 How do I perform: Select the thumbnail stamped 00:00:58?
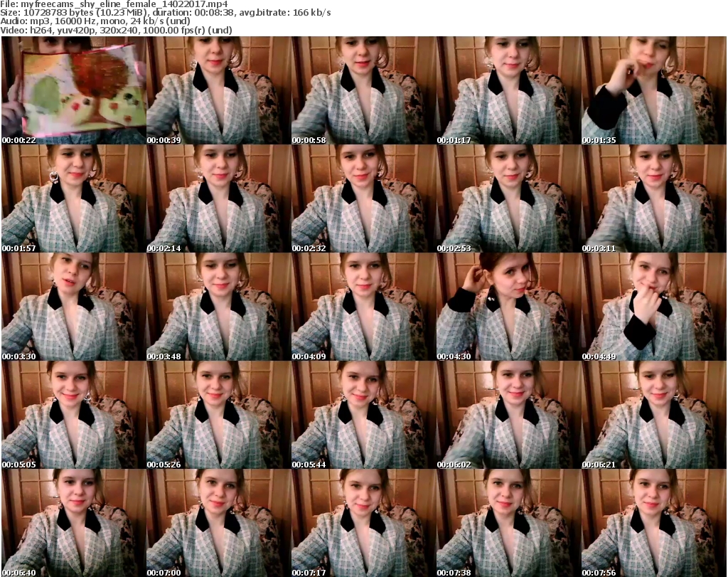[363, 90]
